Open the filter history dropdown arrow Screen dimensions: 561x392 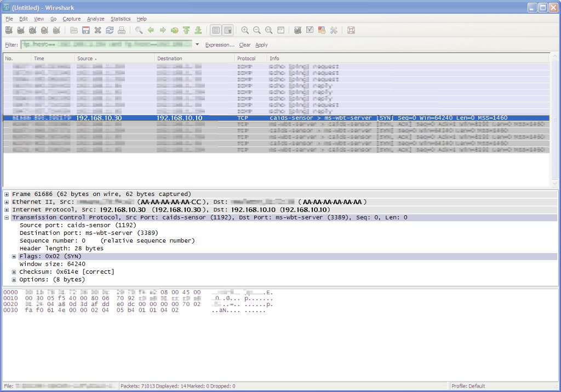click(197, 44)
